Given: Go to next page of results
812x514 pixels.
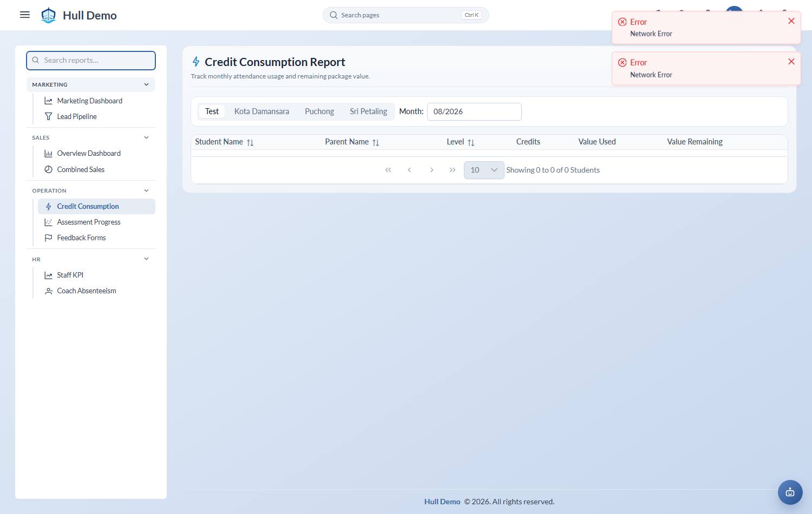Looking at the screenshot, I should pyautogui.click(x=431, y=170).
